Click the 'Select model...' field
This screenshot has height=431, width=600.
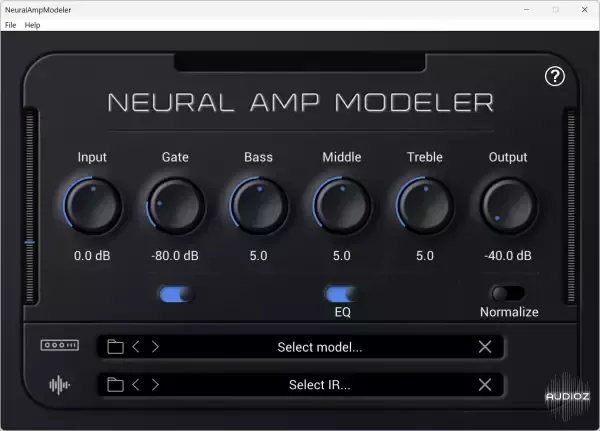coord(300,347)
